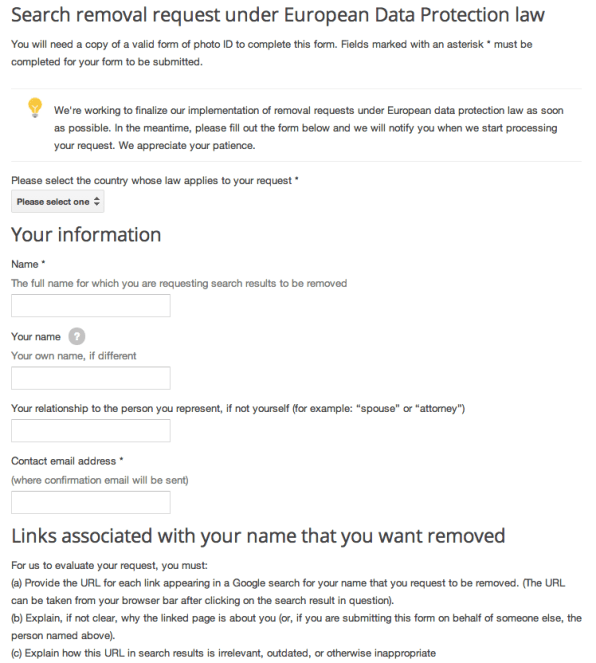596x663 pixels.
Task: Click instruction (c) about irrelevant, outdated URL
Action: (x=224, y=653)
